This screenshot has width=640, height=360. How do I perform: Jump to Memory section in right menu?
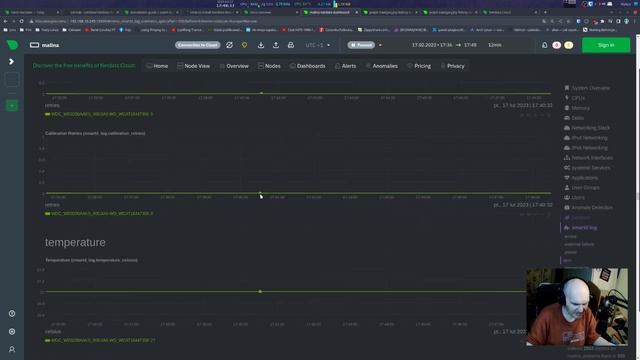pos(577,108)
